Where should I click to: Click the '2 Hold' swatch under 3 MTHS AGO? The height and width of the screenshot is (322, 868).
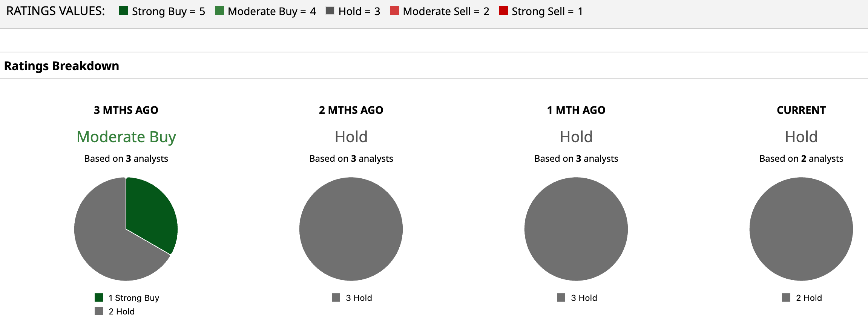click(99, 311)
